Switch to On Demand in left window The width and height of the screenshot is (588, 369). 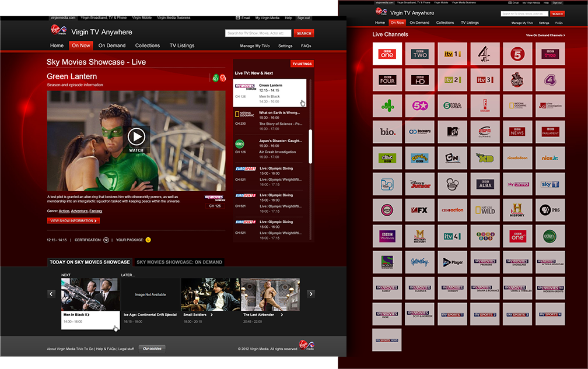112,45
